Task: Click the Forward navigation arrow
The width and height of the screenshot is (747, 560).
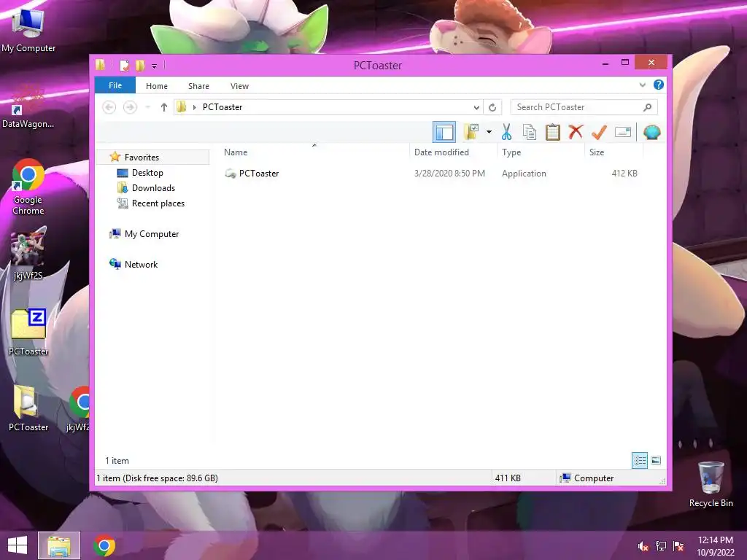Action: tap(130, 107)
